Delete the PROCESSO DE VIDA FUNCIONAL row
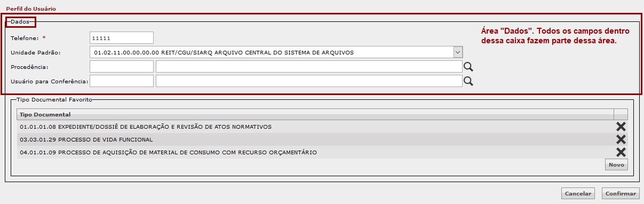644x204 pixels. tap(621, 139)
